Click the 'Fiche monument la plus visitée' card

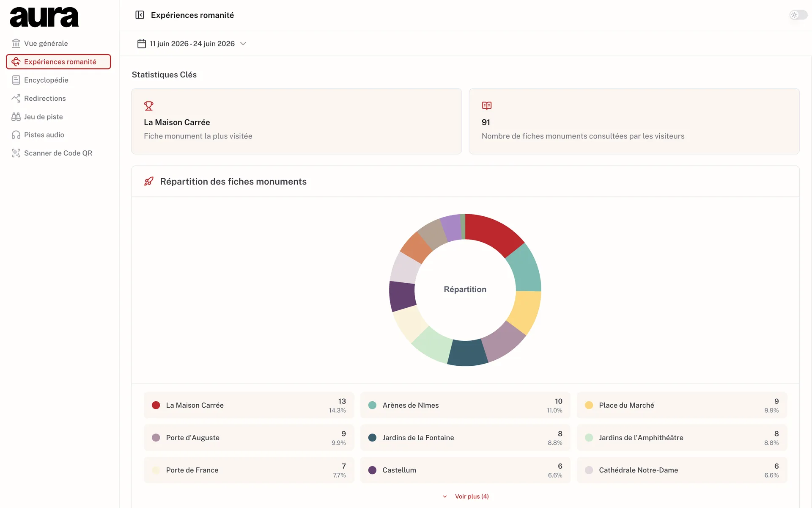[x=296, y=121]
